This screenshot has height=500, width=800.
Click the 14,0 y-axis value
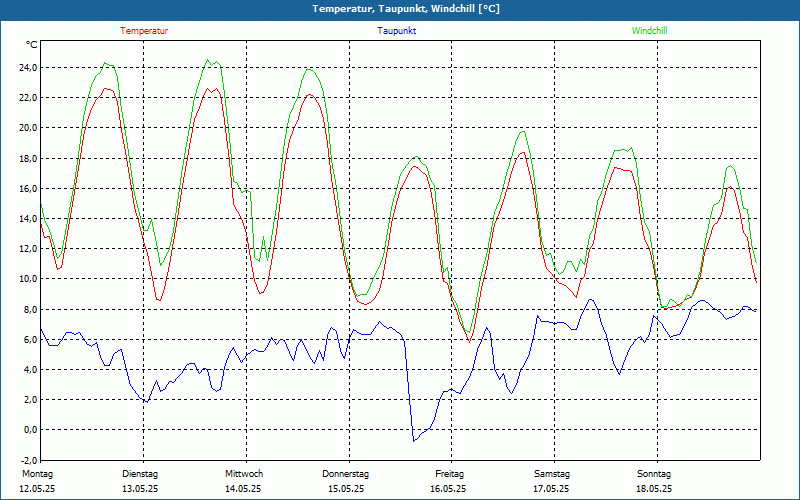point(28,218)
